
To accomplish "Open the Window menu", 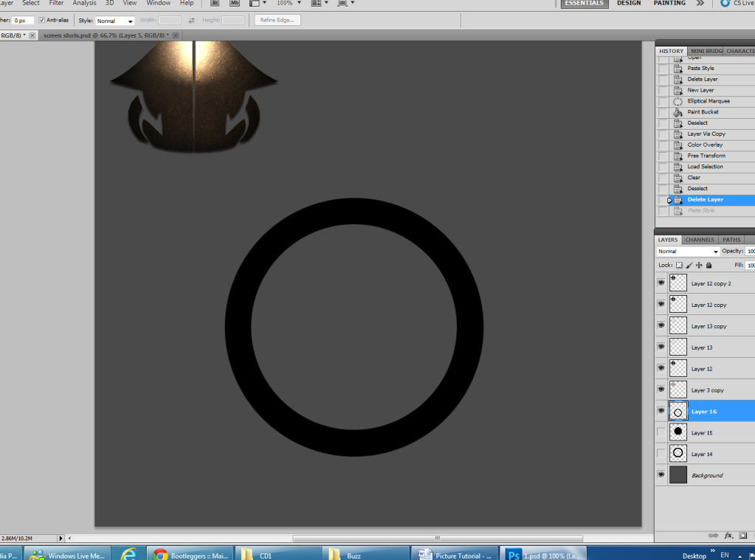I will click(159, 3).
